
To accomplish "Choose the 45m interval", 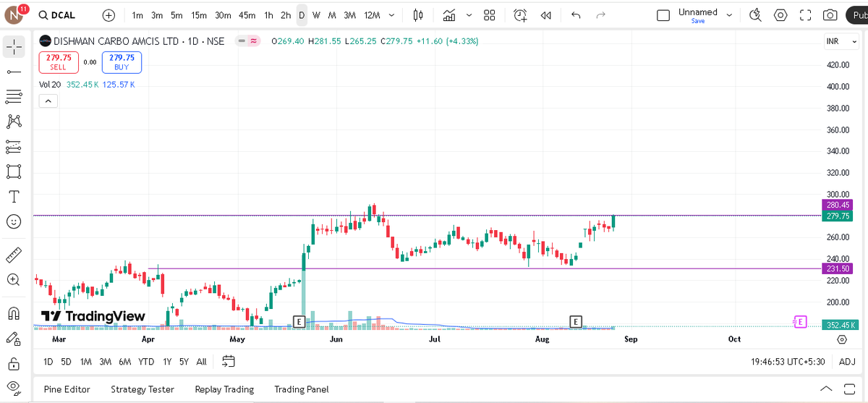I will [x=247, y=15].
